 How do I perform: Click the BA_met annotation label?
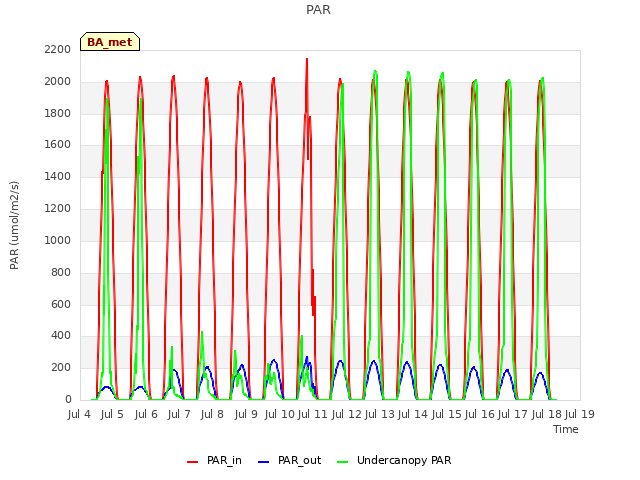pos(110,42)
